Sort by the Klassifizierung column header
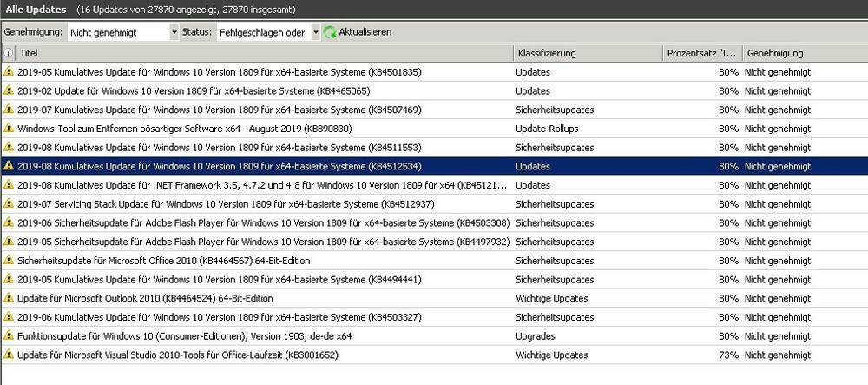This screenshot has height=385, width=868. [586, 53]
